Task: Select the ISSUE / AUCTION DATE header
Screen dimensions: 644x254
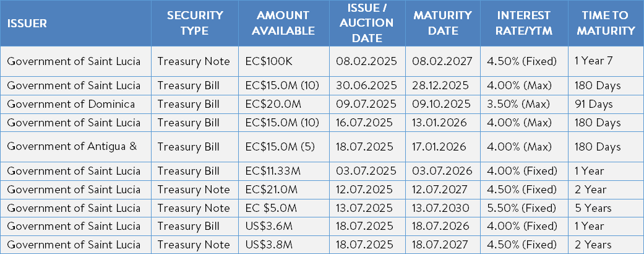Action: coord(367,23)
